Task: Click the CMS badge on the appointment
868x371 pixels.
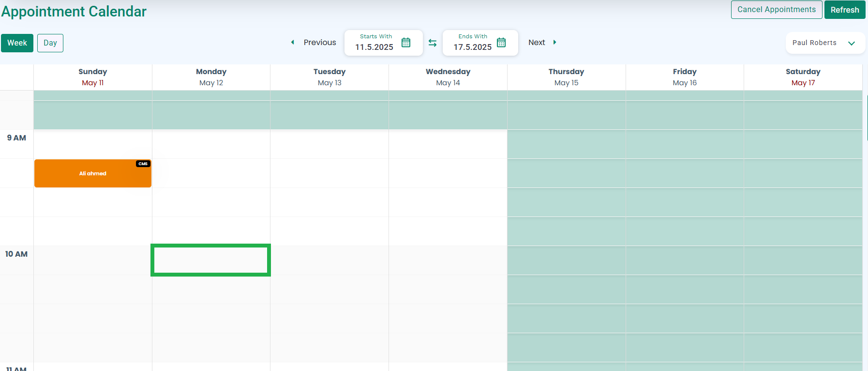Action: (143, 164)
